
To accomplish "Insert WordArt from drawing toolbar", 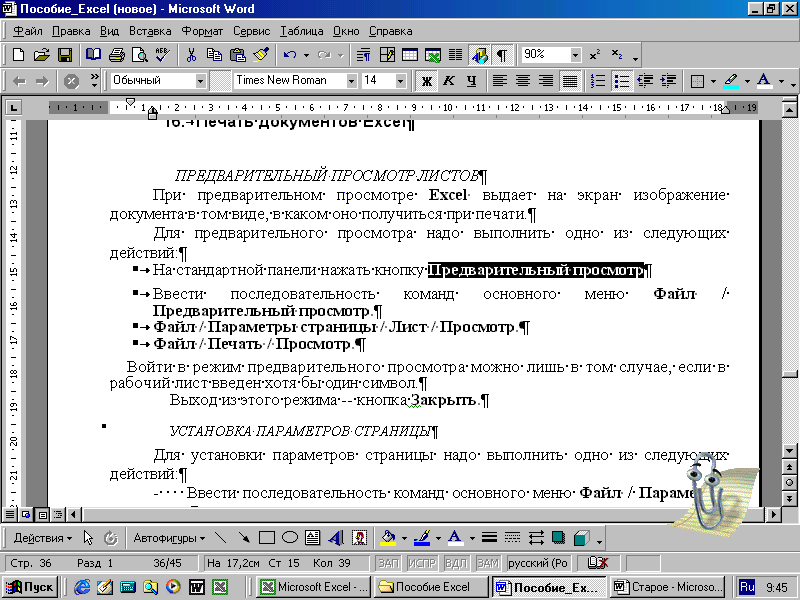I will tap(336, 538).
